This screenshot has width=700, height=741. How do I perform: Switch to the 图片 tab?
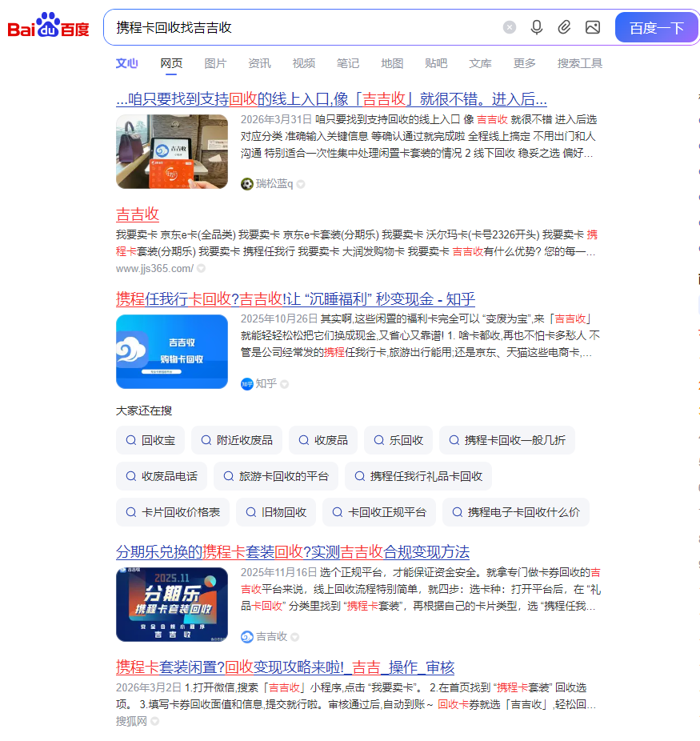click(x=215, y=63)
